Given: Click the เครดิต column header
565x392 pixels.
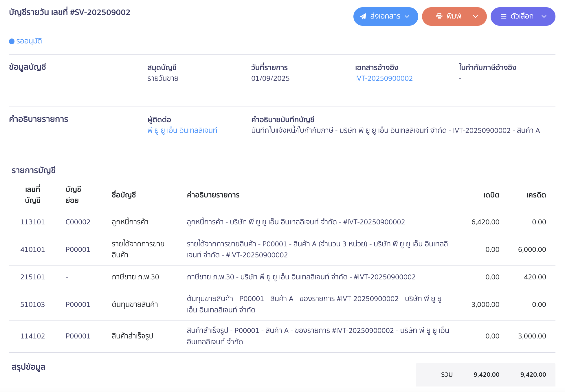Looking at the screenshot, I should coord(536,195).
